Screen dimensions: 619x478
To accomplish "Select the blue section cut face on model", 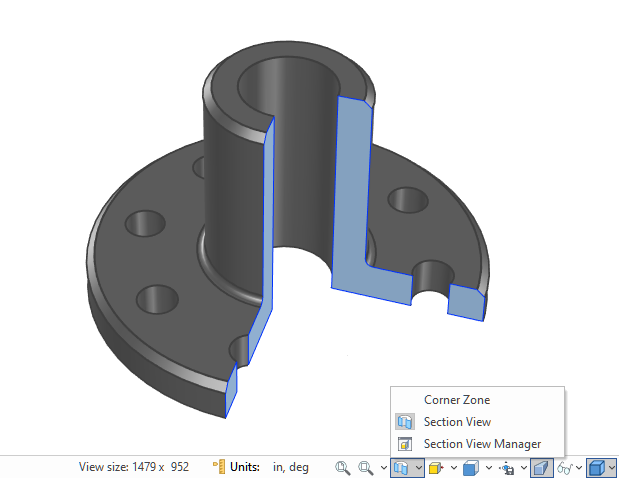I will tap(352, 190).
